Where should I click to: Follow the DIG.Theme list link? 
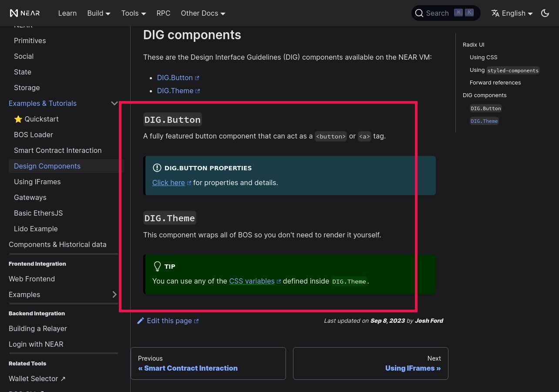178,91
